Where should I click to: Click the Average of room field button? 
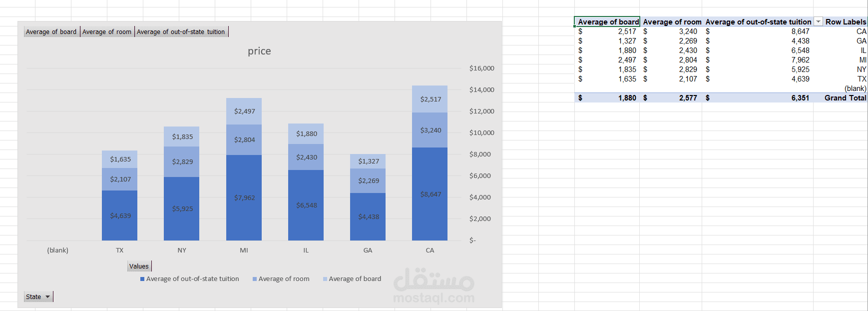coord(107,31)
